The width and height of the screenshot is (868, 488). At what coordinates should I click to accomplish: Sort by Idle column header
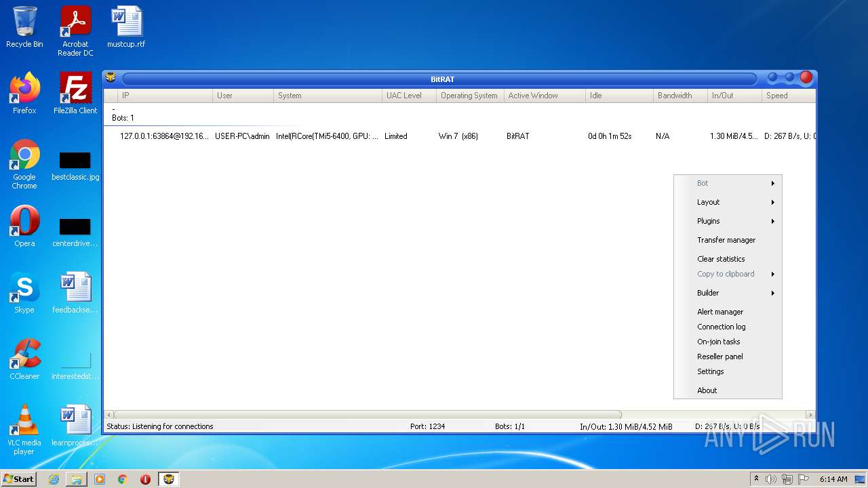(619, 96)
